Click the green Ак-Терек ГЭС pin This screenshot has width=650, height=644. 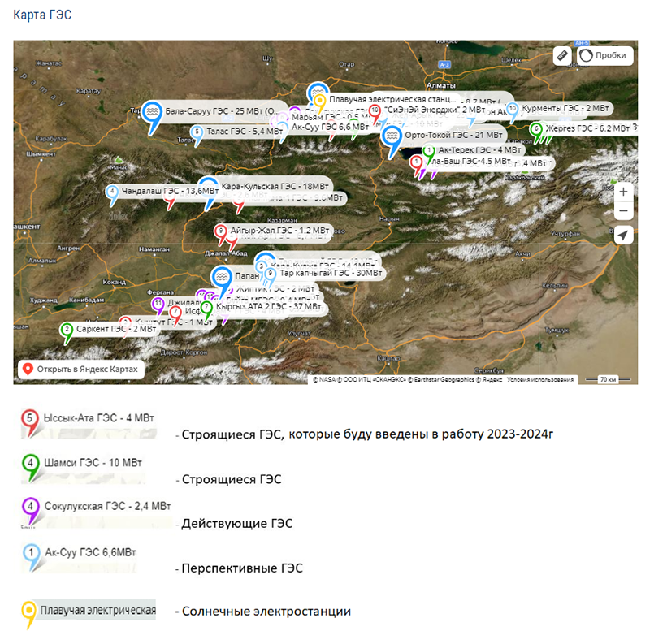(429, 149)
